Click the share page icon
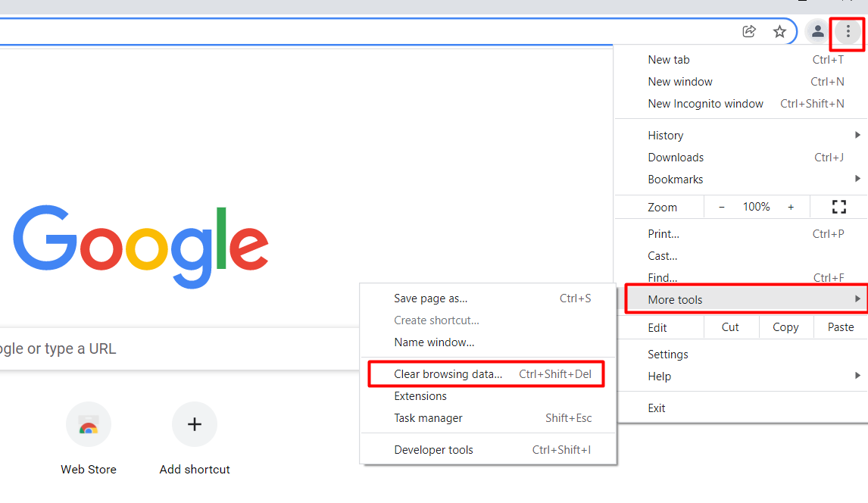Screen dimensions: 868x503 [749, 32]
